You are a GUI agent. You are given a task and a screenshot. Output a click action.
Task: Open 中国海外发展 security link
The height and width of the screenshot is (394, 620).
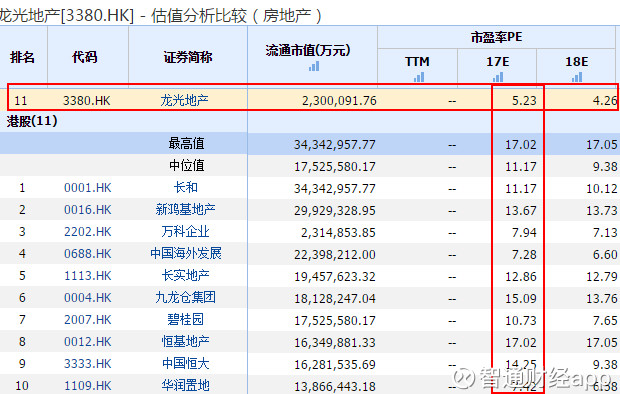(x=186, y=253)
